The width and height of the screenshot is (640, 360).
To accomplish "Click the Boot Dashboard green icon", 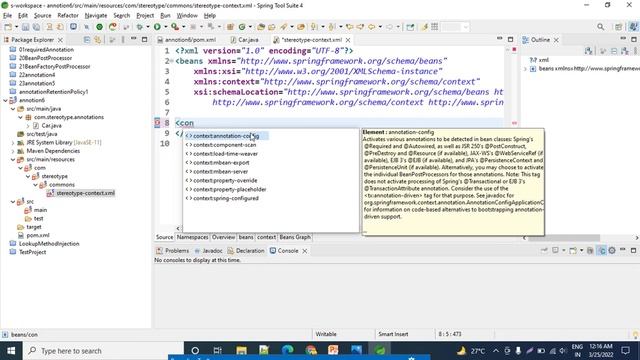I will pos(99,27).
